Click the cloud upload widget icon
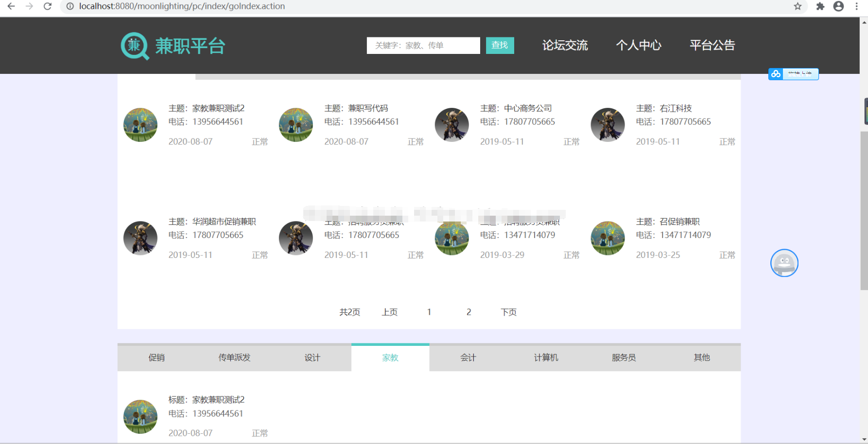Viewport: 868px width, 444px height. (776, 74)
